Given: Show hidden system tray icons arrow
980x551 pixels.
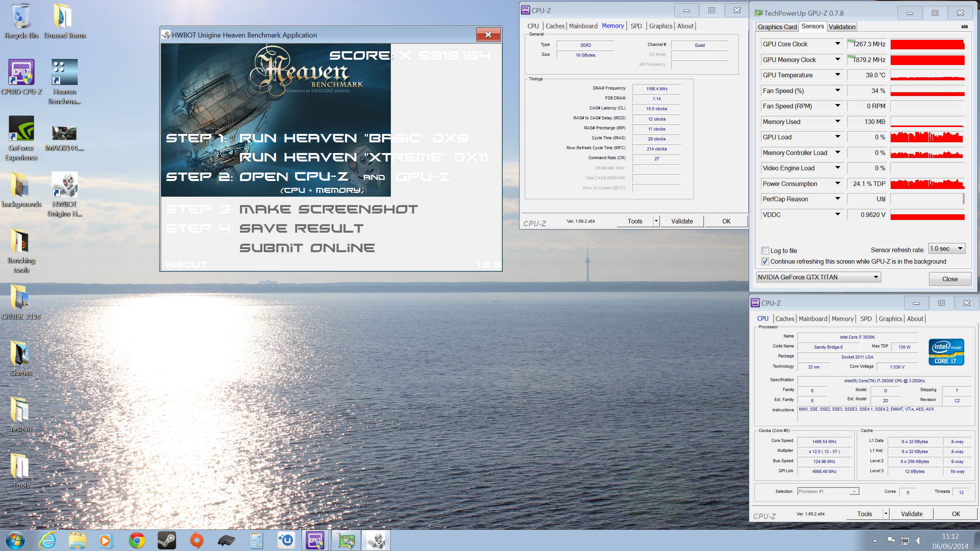Looking at the screenshot, I should (875, 541).
